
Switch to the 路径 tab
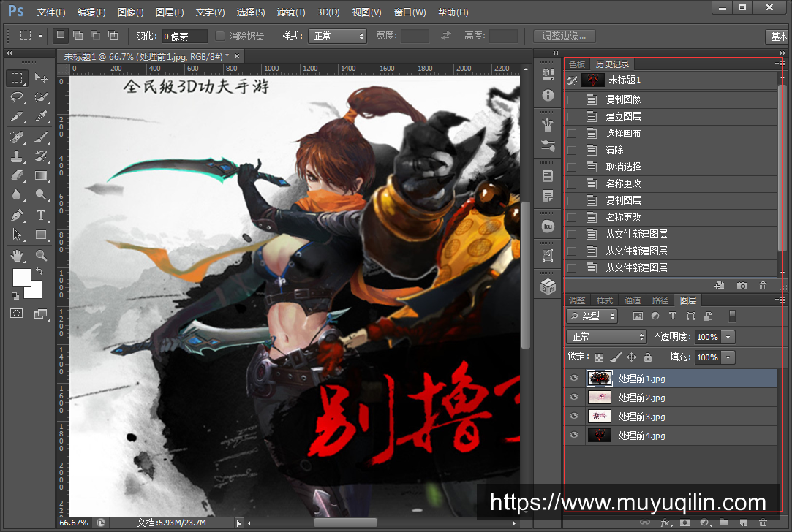click(x=660, y=300)
